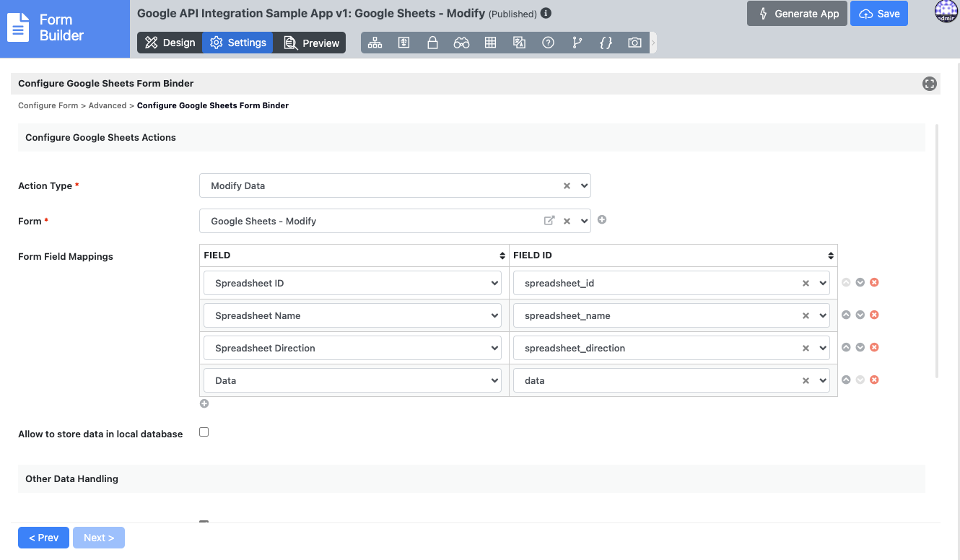The image size is (960, 560).
Task: Clear the spreadsheet_name field ID value
Action: 806,316
